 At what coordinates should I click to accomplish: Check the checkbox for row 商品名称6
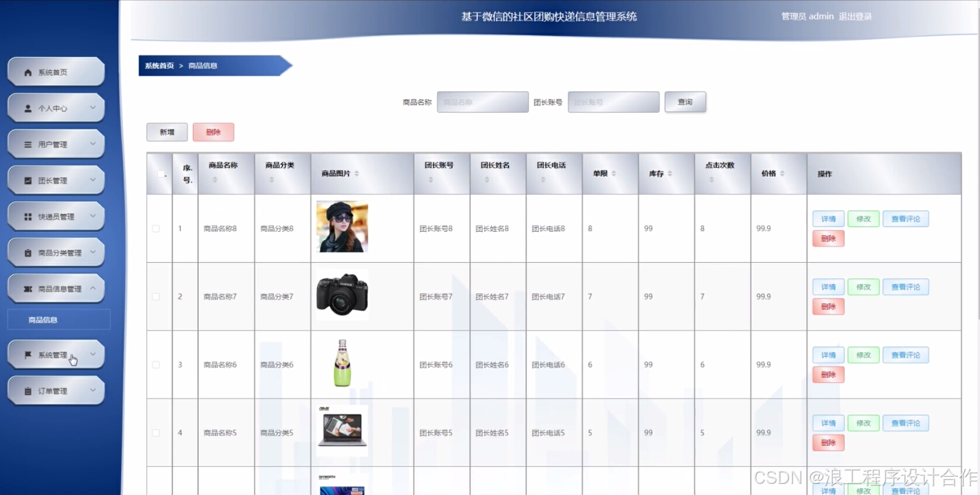156,365
